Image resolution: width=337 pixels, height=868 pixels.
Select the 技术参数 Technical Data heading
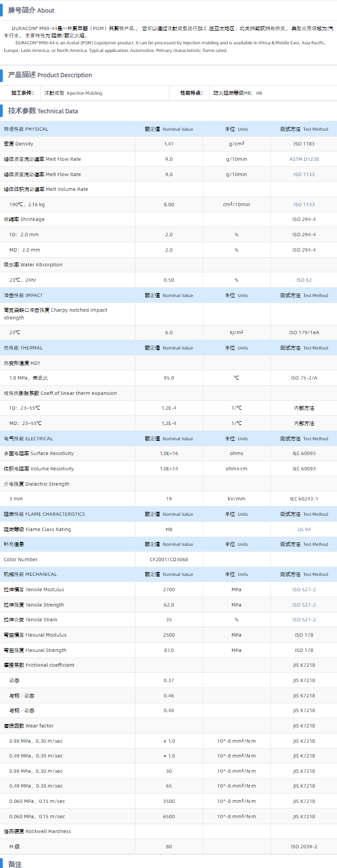(x=43, y=111)
